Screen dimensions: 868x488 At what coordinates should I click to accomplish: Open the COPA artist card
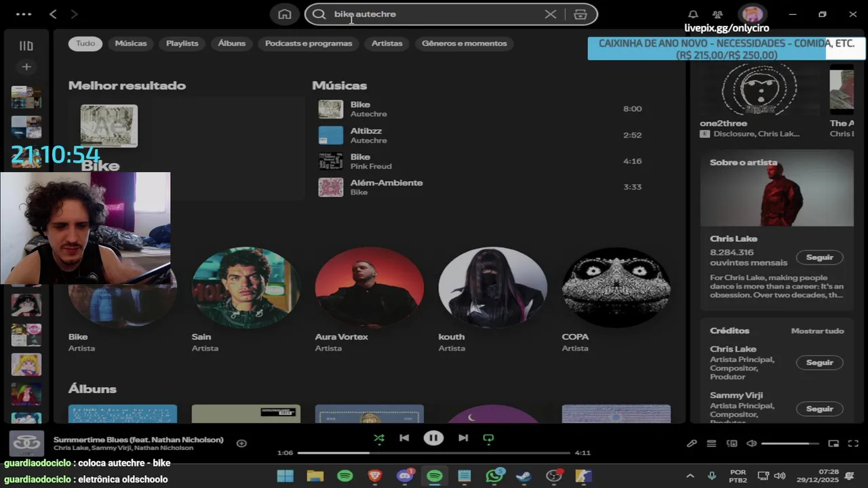click(616, 298)
